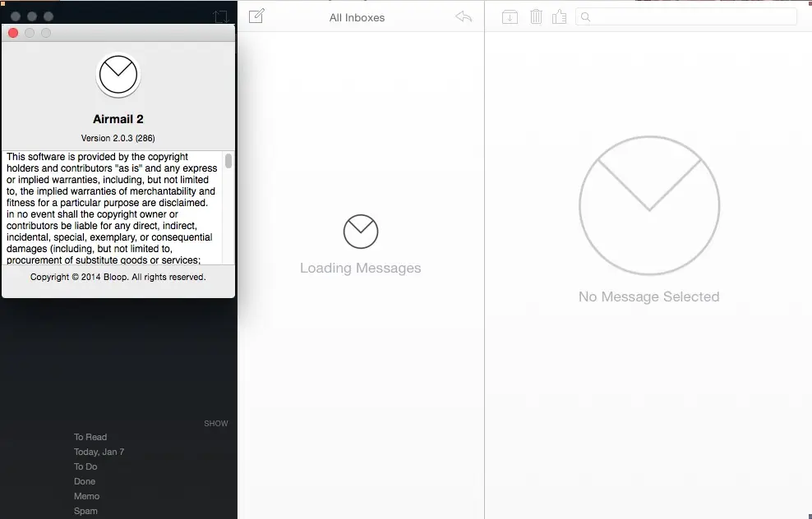Viewport: 812px width, 519px height.
Task: Click the reply arrow icon
Action: [x=464, y=16]
